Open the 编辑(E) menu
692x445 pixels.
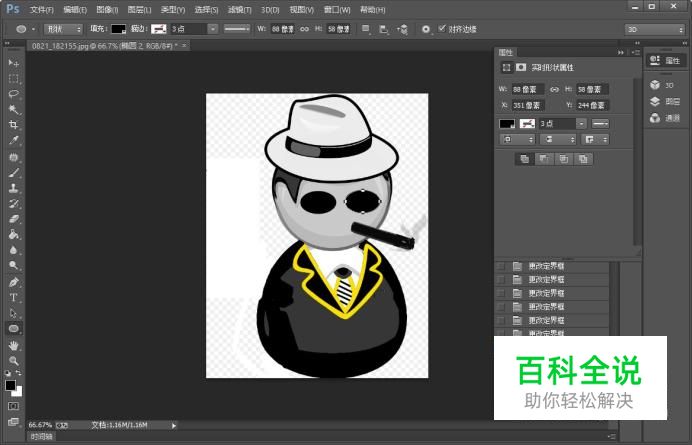(75, 10)
